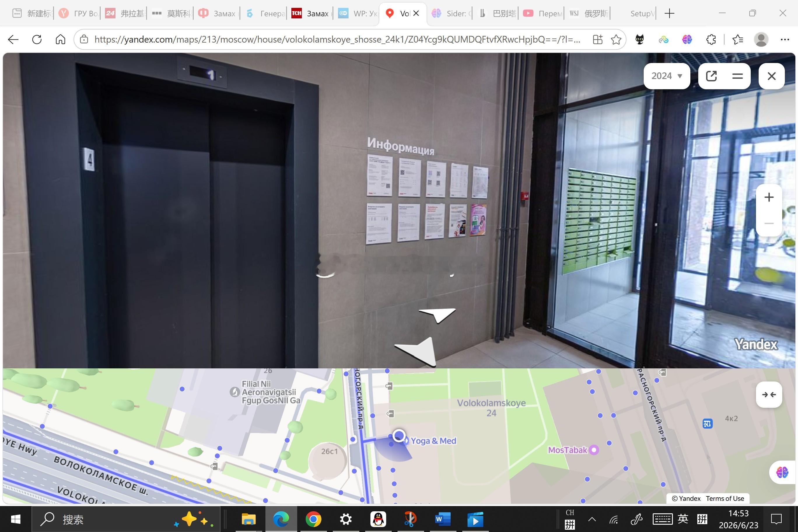
Task: Refresh the current page
Action: tap(37, 40)
